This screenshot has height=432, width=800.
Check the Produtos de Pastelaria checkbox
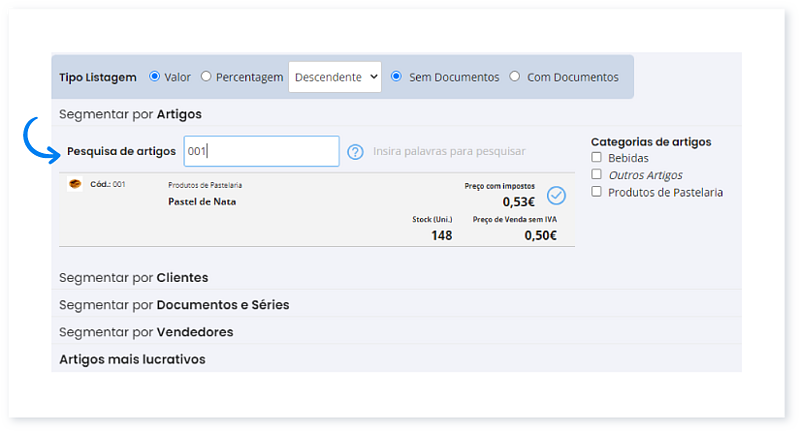(x=597, y=192)
